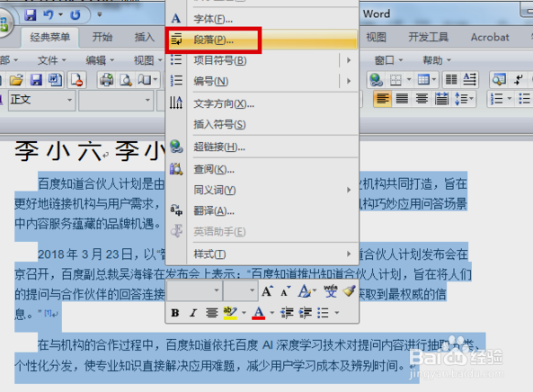Toggle Center in mini toolbar
Screen dimensions: 533x392
(x=212, y=313)
